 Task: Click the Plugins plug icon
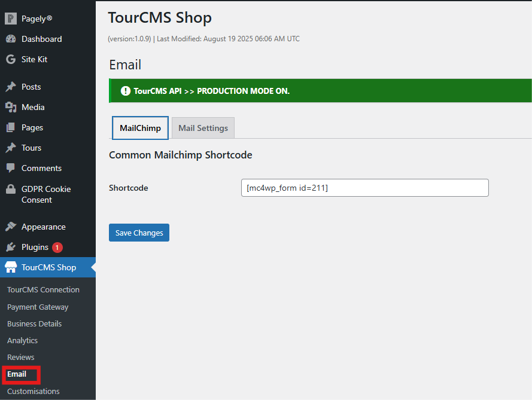(x=11, y=247)
